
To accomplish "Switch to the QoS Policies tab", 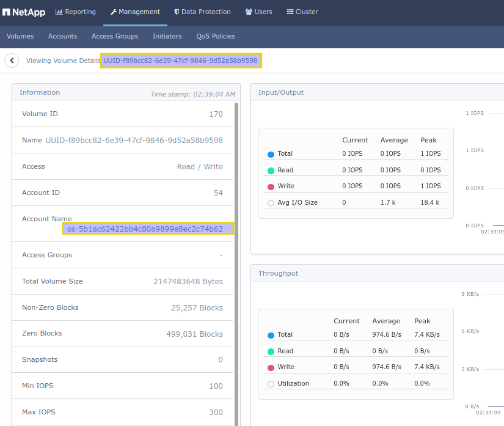I will (216, 36).
